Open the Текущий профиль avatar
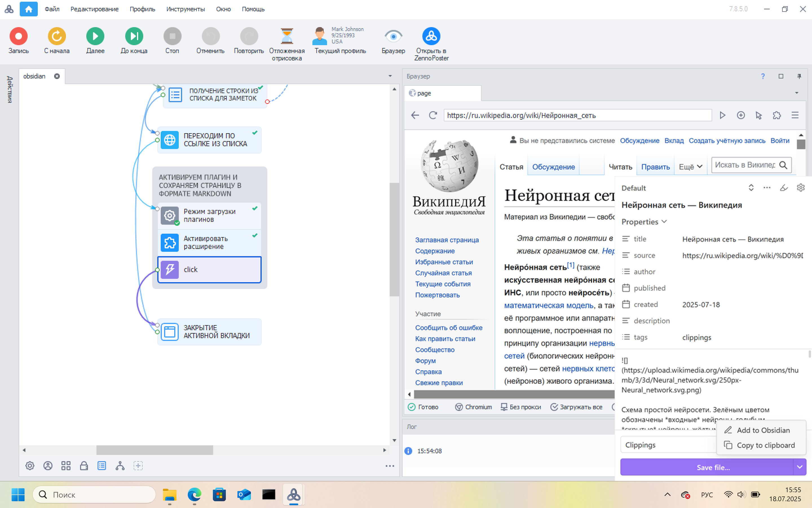The width and height of the screenshot is (812, 508). click(x=319, y=36)
